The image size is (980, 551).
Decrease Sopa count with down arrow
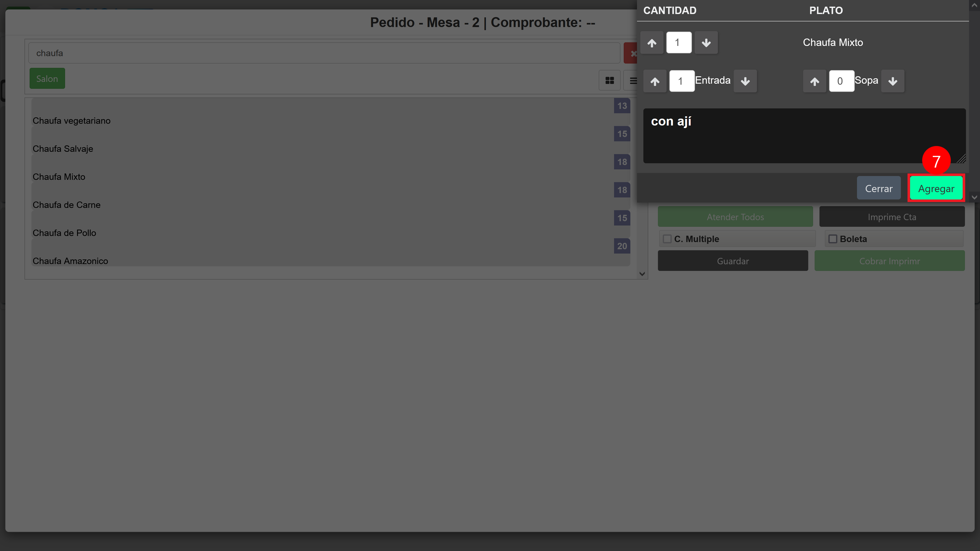[893, 81]
